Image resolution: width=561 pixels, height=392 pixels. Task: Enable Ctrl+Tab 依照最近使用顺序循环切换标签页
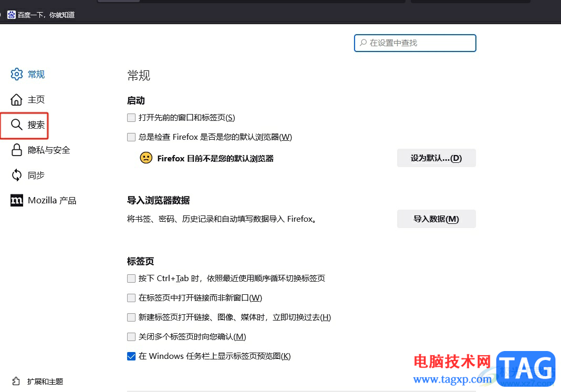pyautogui.click(x=131, y=278)
